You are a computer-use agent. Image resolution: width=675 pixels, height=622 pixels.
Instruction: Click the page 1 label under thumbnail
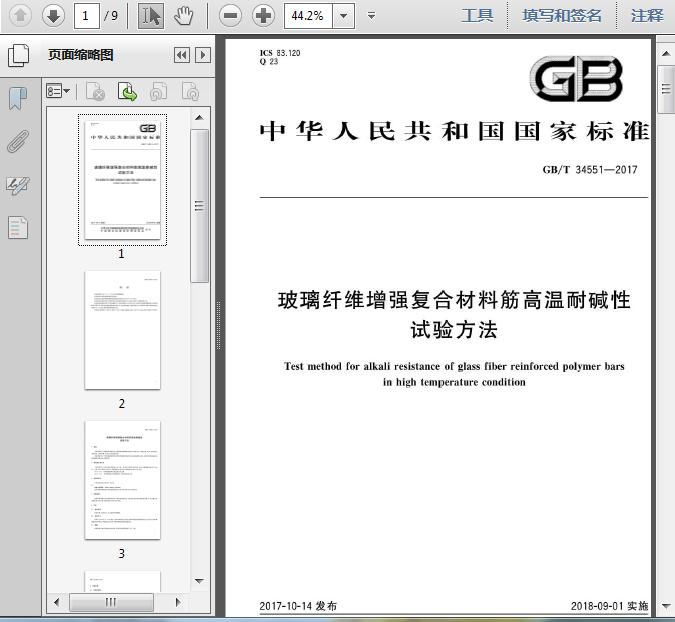pyautogui.click(x=121, y=254)
